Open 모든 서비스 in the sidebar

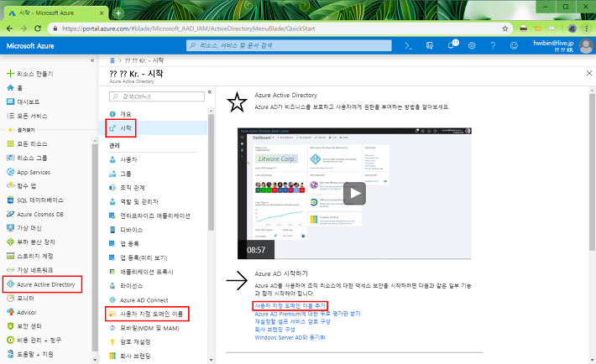28,116
